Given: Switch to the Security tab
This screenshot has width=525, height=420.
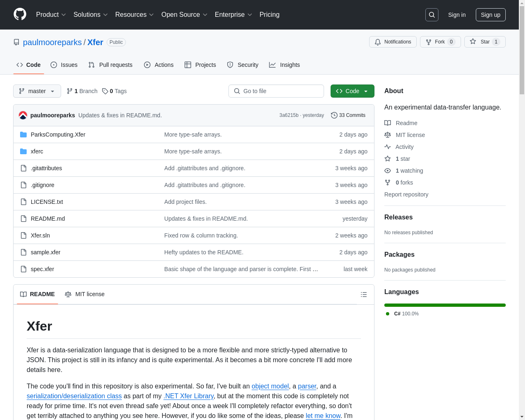Looking at the screenshot, I should 243,65.
